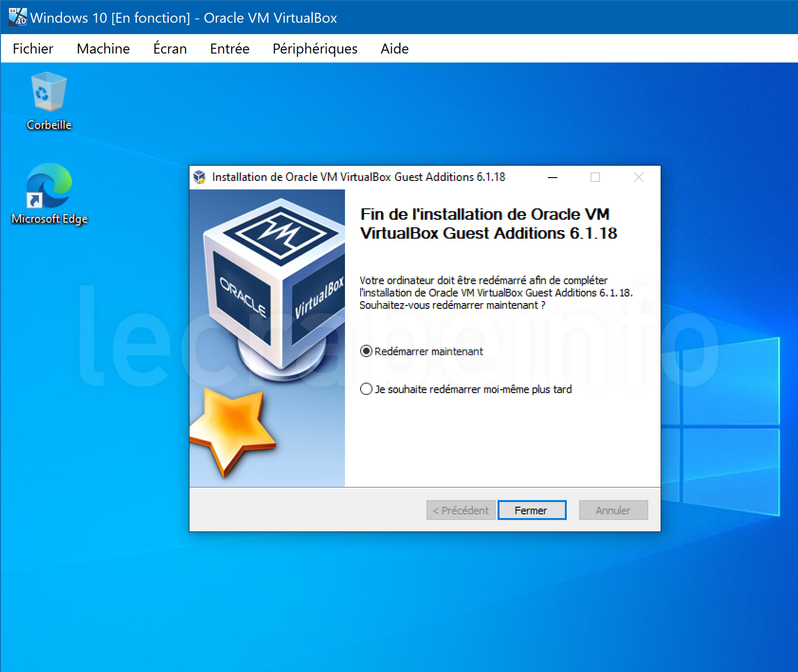Open the Périphériques menu
The width and height of the screenshot is (798, 672).
pos(315,48)
